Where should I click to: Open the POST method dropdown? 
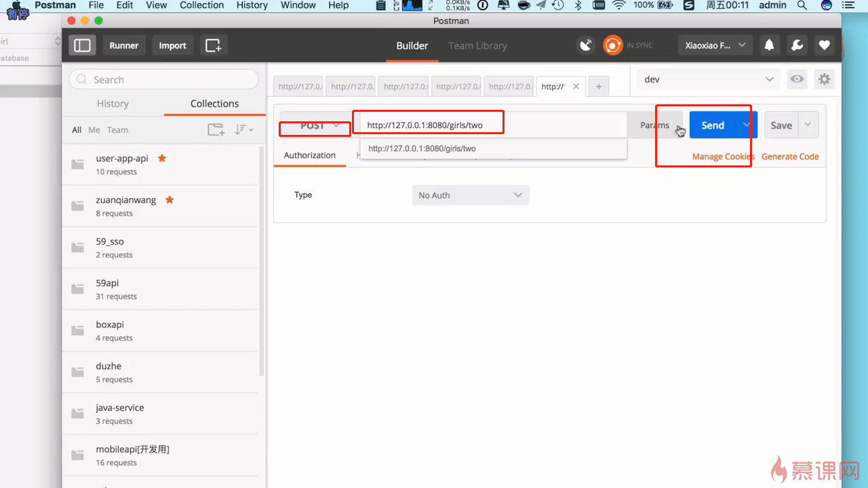(x=316, y=125)
